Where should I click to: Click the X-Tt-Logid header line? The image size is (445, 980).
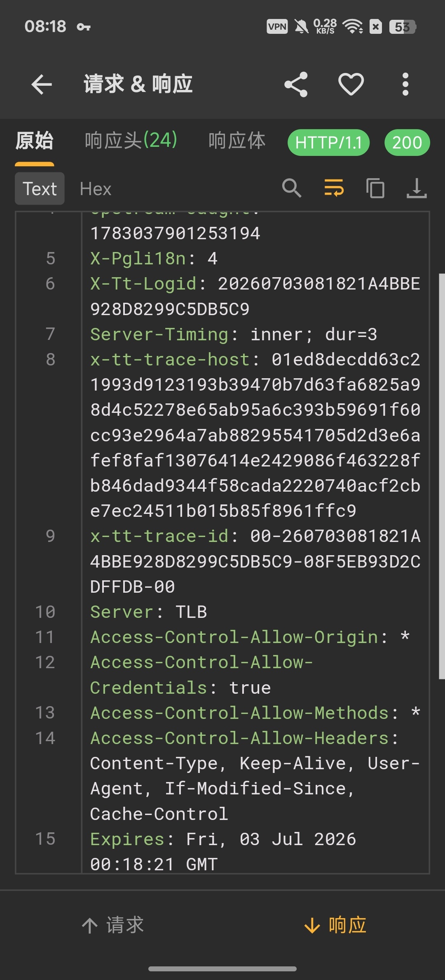pos(255,296)
